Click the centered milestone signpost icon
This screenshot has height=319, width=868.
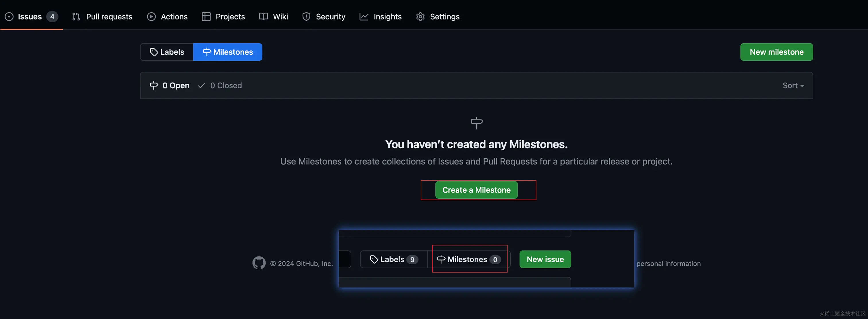(476, 123)
